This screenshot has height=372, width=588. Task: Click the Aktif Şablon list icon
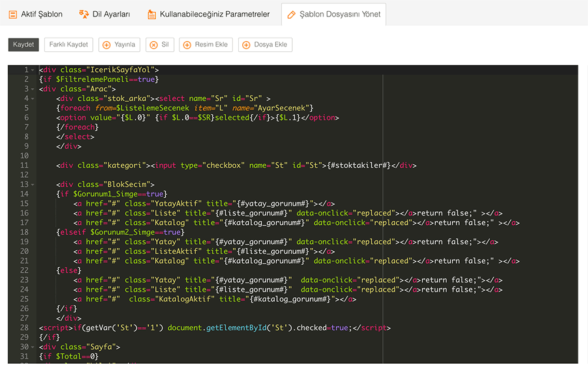pos(13,15)
